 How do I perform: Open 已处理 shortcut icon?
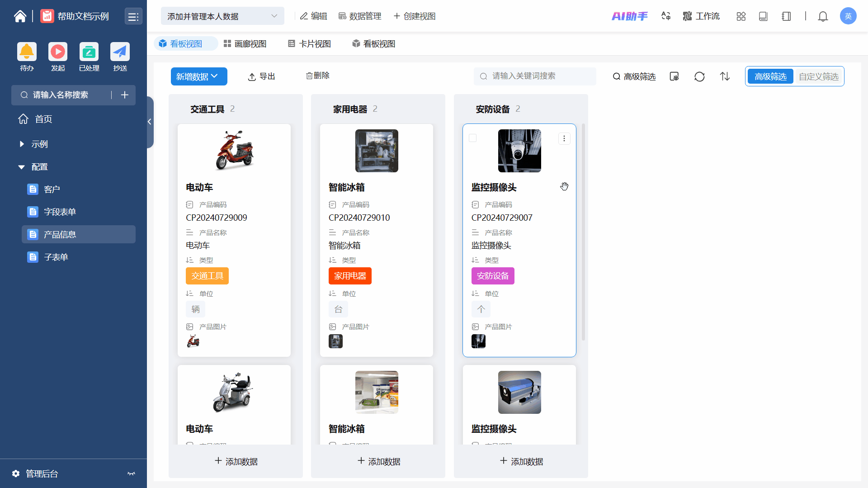(x=89, y=52)
